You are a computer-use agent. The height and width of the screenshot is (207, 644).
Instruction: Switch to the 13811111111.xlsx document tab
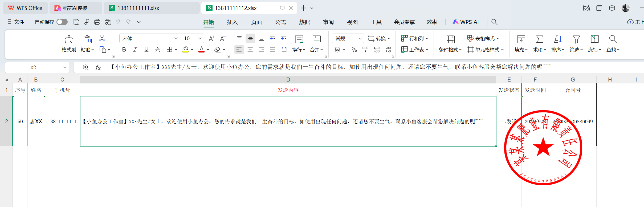(x=138, y=8)
